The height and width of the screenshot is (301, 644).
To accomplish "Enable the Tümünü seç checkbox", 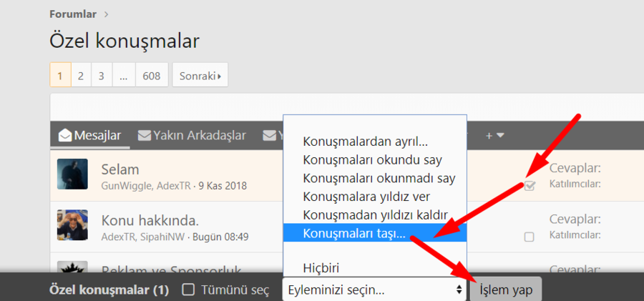I will [x=188, y=290].
